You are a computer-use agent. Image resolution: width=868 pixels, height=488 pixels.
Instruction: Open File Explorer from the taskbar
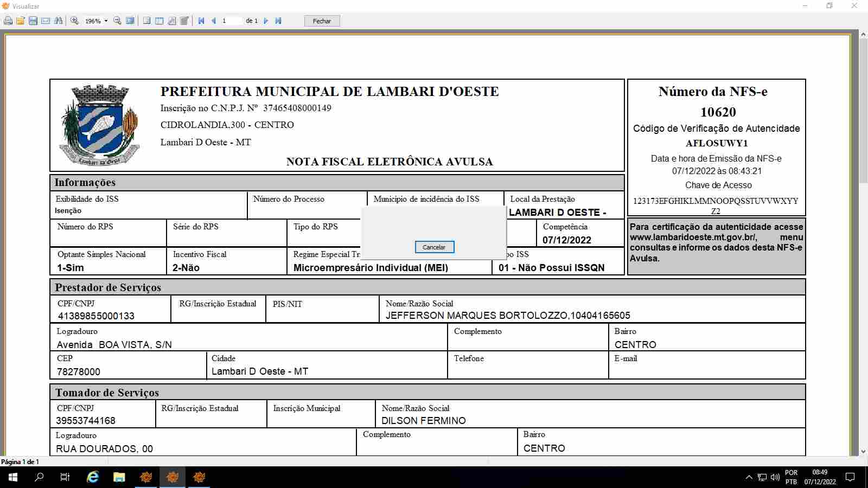119,477
